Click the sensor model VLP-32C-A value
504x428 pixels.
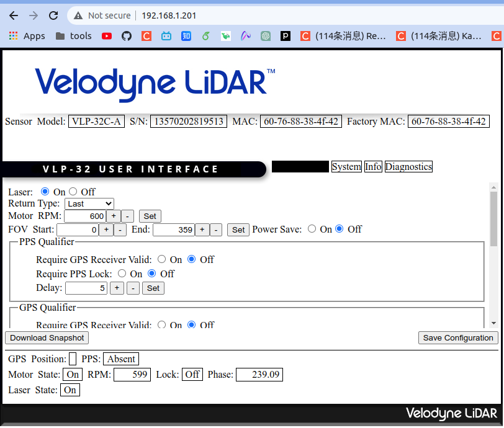coord(96,122)
